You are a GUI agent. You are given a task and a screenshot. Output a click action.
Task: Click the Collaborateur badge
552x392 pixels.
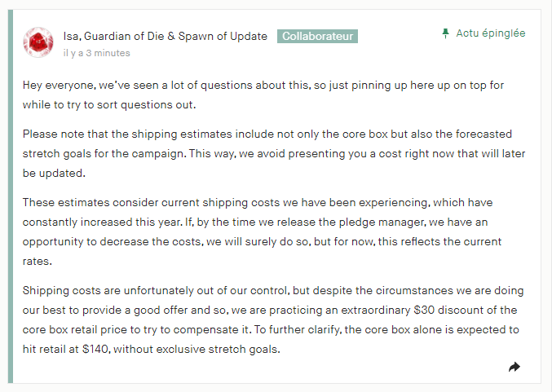pos(317,36)
